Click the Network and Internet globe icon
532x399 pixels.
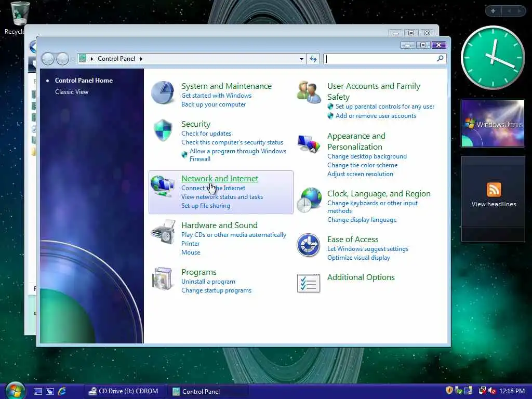[x=163, y=185]
